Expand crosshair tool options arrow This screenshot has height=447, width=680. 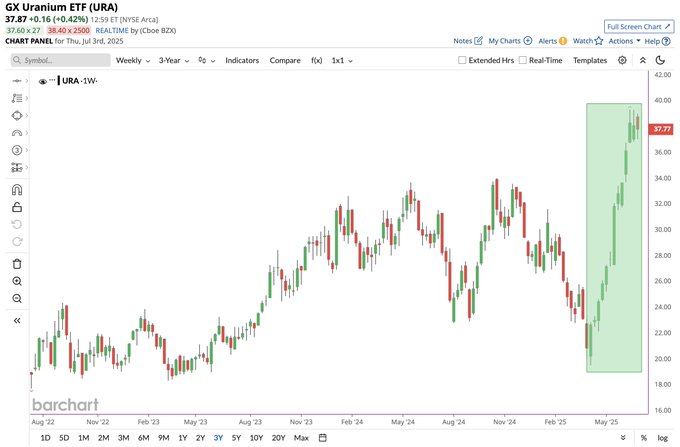[x=27, y=81]
